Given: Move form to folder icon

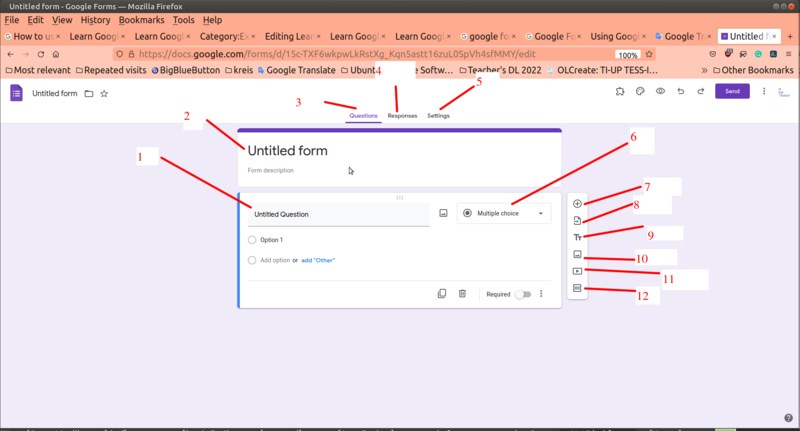Looking at the screenshot, I should coord(89,93).
